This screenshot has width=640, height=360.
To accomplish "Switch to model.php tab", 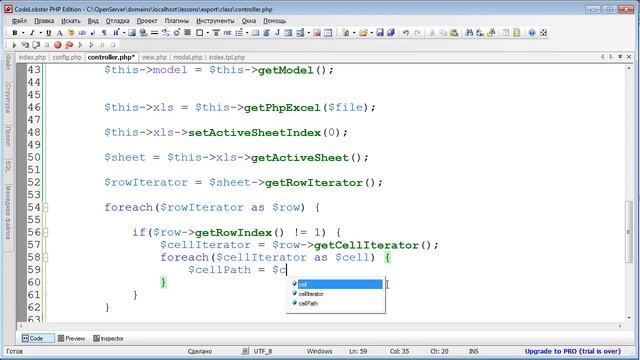I will pos(188,58).
